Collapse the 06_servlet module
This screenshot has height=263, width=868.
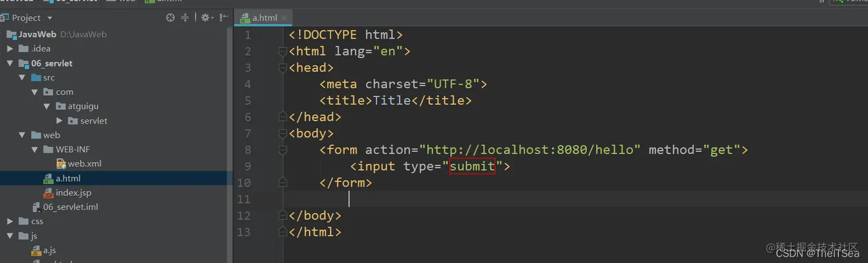click(x=10, y=63)
